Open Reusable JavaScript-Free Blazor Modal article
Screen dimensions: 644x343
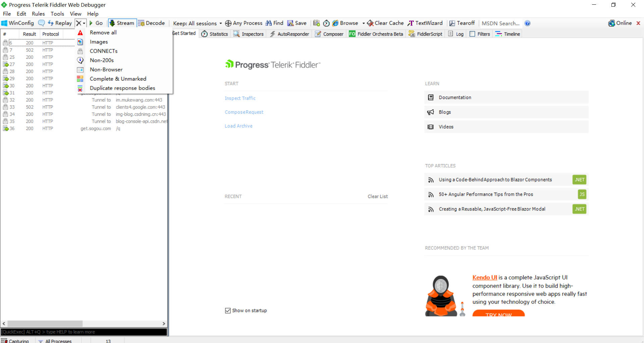pyautogui.click(x=506, y=209)
